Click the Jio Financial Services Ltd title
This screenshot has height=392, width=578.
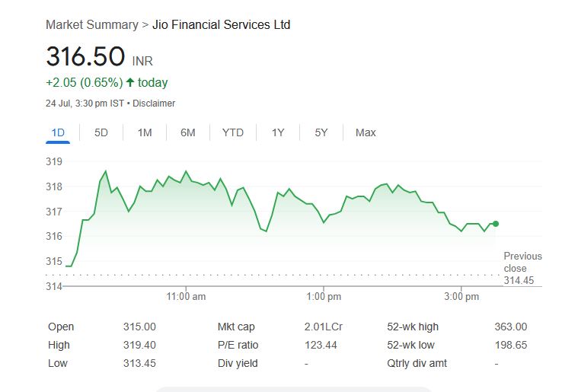pos(222,24)
